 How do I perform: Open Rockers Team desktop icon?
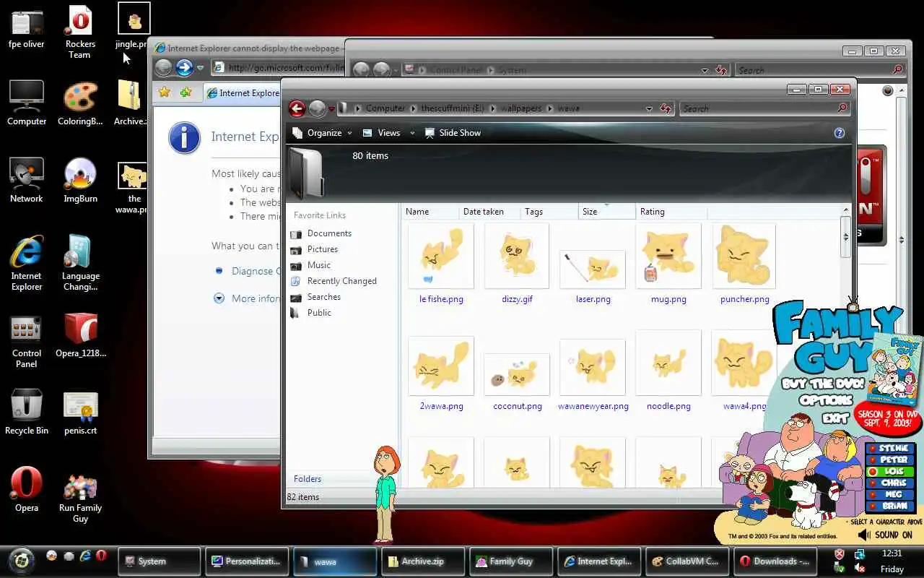click(x=80, y=33)
